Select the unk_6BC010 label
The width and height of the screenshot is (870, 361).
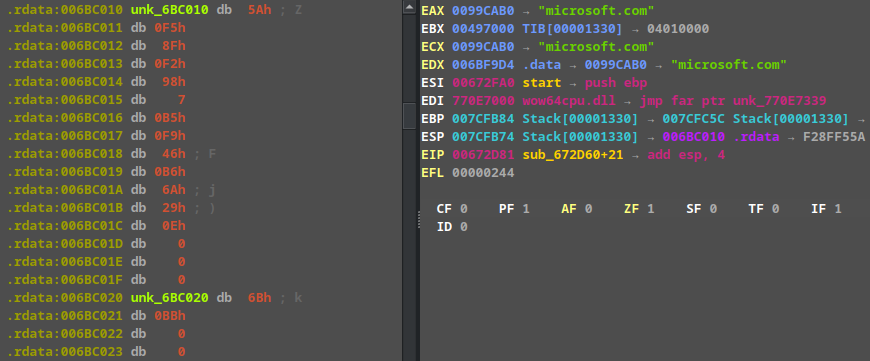(169, 10)
